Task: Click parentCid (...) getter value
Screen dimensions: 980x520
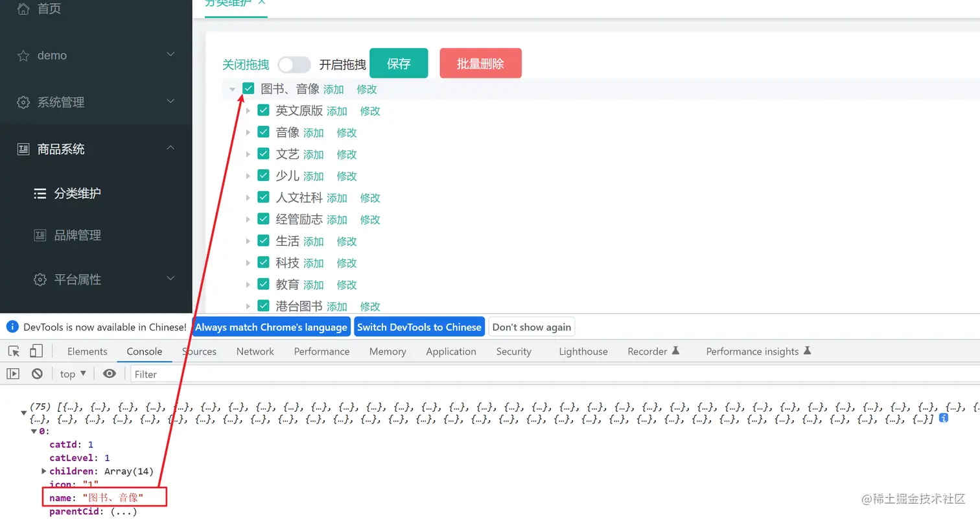Action: 124,512
